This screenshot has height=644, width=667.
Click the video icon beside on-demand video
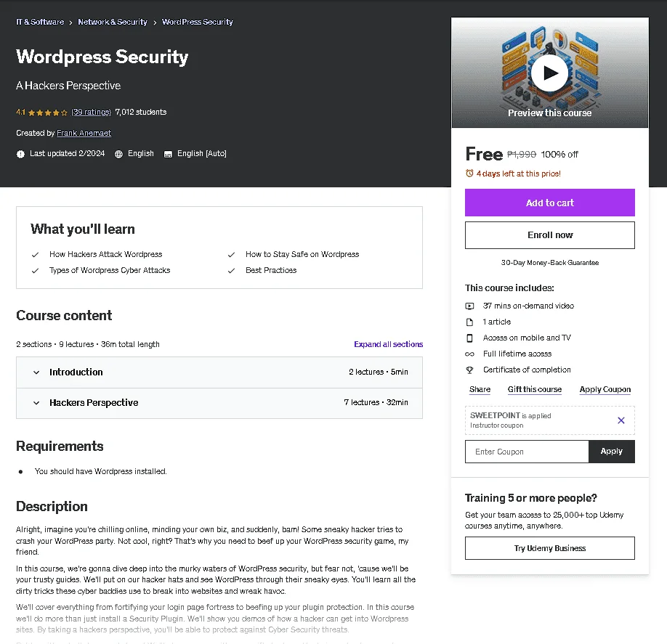(469, 306)
